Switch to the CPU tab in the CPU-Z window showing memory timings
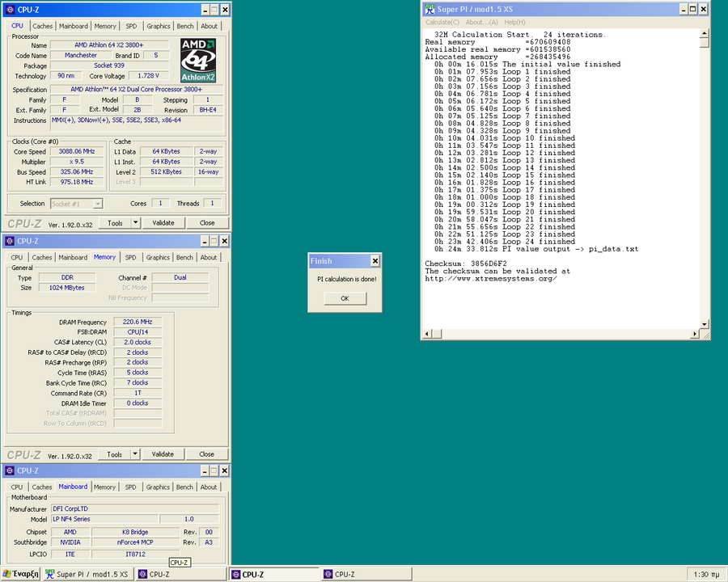The height and width of the screenshot is (582, 728). click(17, 258)
